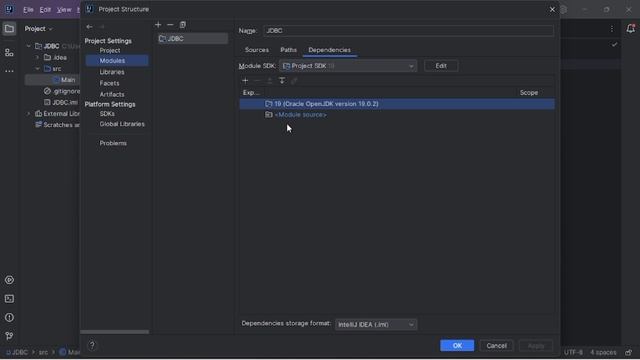
Task: Select Libraries under Project Settings
Action: (x=112, y=72)
